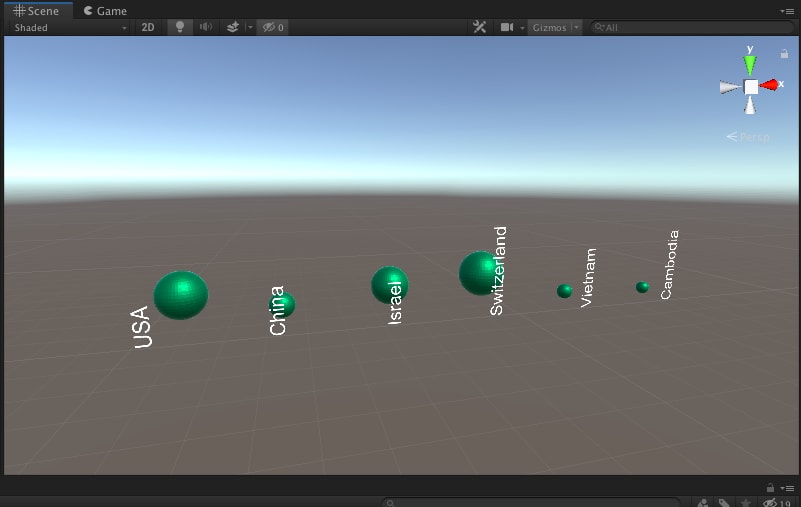This screenshot has height=507, width=801.
Task: Click the favorites star icon in bottom panel
Action: click(745, 503)
